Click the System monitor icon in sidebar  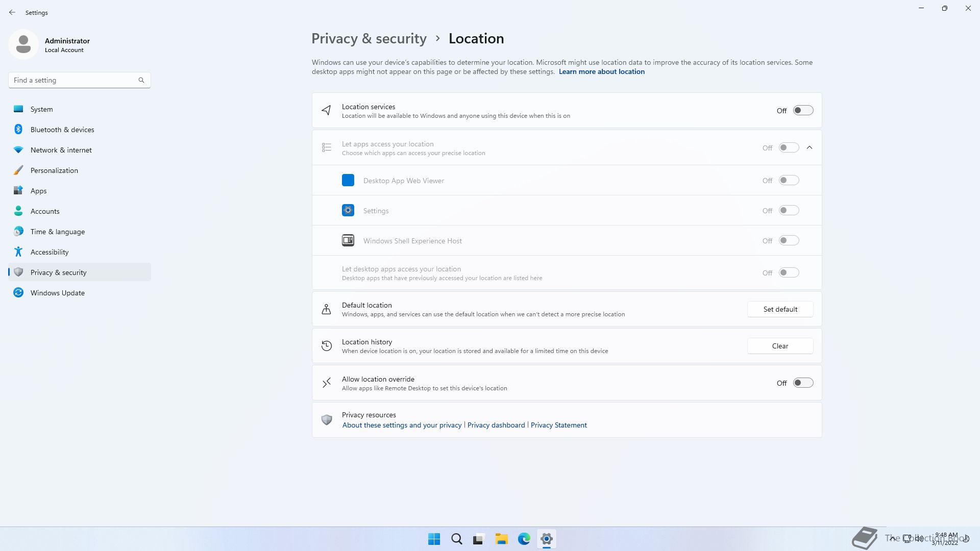(18, 109)
